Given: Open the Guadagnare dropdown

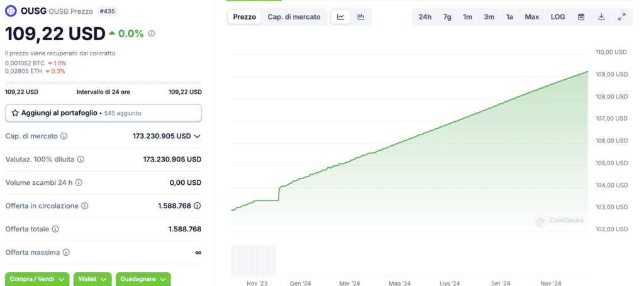Looking at the screenshot, I should pos(143,279).
